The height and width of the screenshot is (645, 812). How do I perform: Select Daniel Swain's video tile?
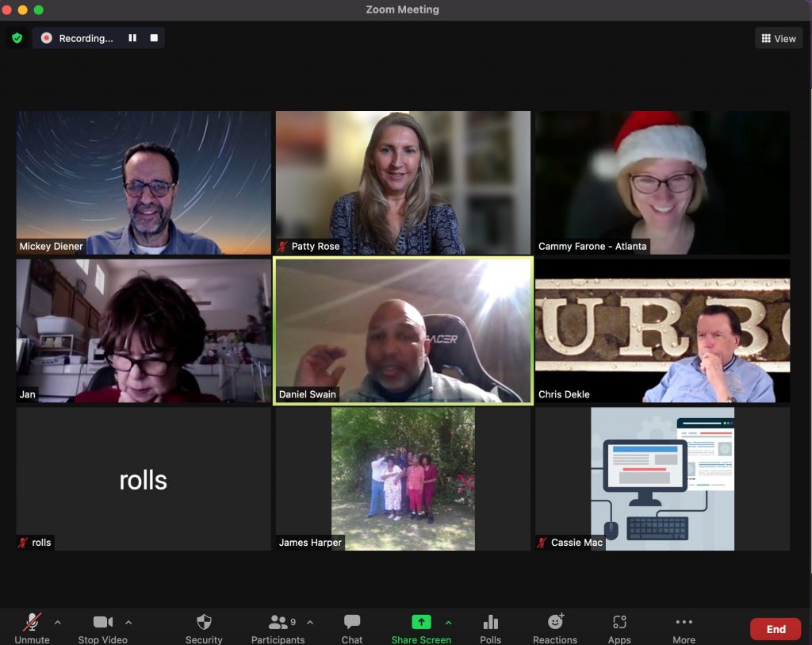click(403, 330)
